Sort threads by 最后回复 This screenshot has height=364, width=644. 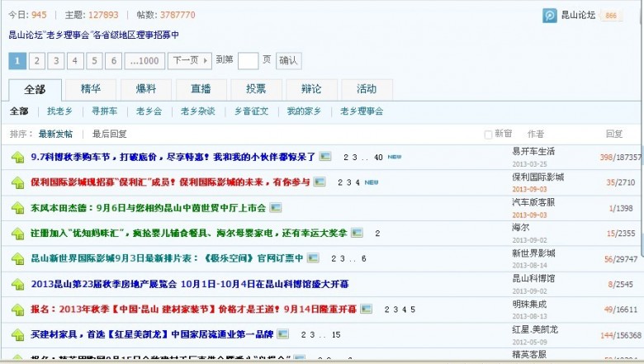click(x=110, y=134)
